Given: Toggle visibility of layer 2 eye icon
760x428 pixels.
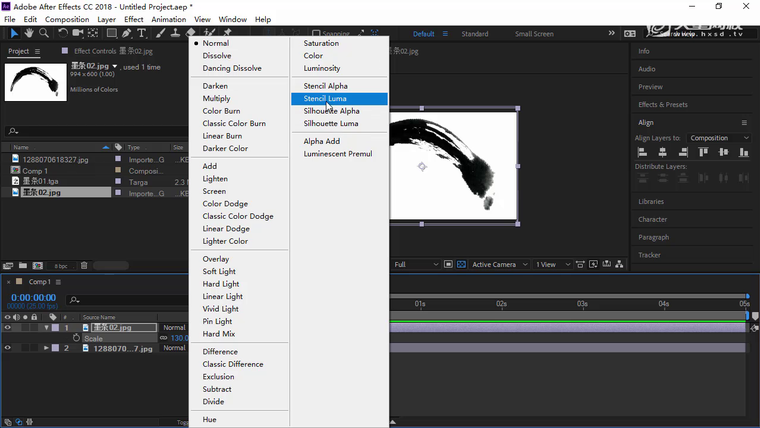Looking at the screenshot, I should pos(7,348).
